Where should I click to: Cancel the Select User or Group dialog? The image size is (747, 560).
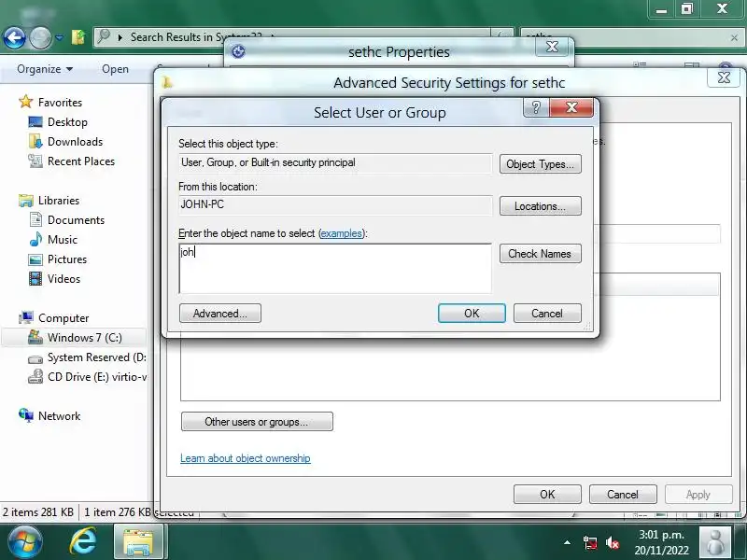point(547,314)
